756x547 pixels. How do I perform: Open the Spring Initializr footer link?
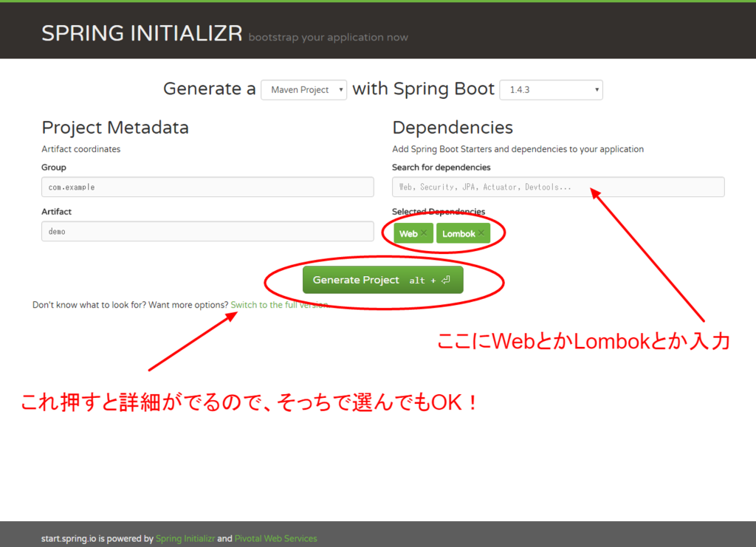(185, 538)
